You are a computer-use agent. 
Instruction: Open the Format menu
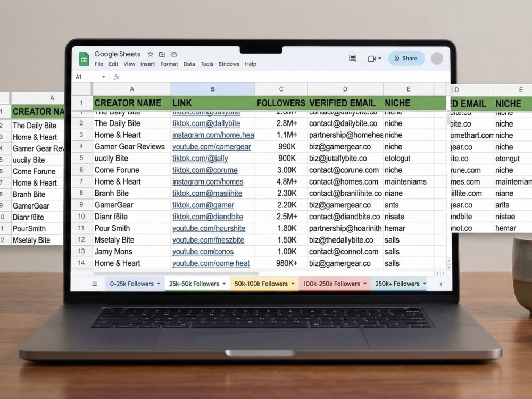click(x=169, y=64)
